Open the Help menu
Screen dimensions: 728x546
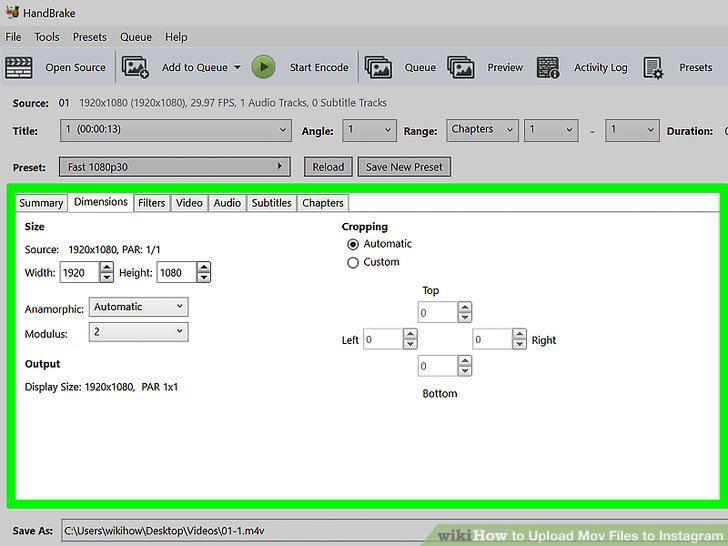(176, 37)
